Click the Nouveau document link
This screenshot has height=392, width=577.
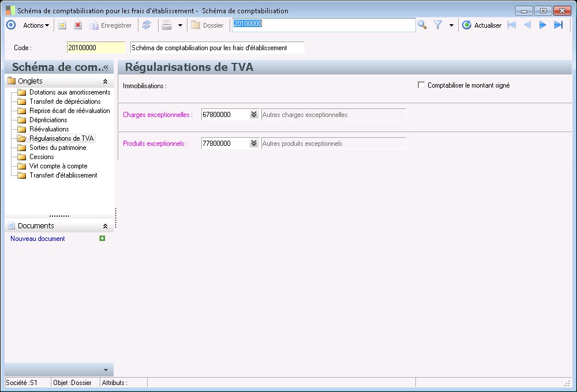[38, 239]
